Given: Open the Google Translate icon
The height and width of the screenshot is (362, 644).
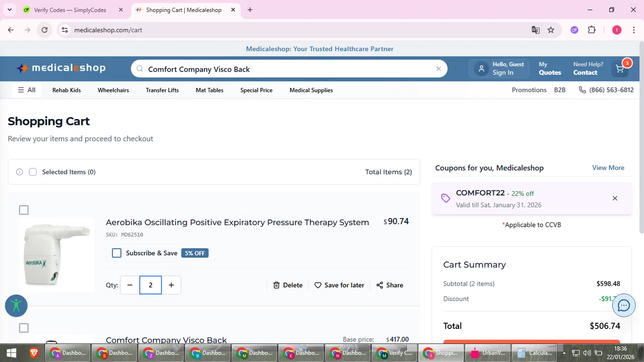Looking at the screenshot, I should tap(535, 30).
